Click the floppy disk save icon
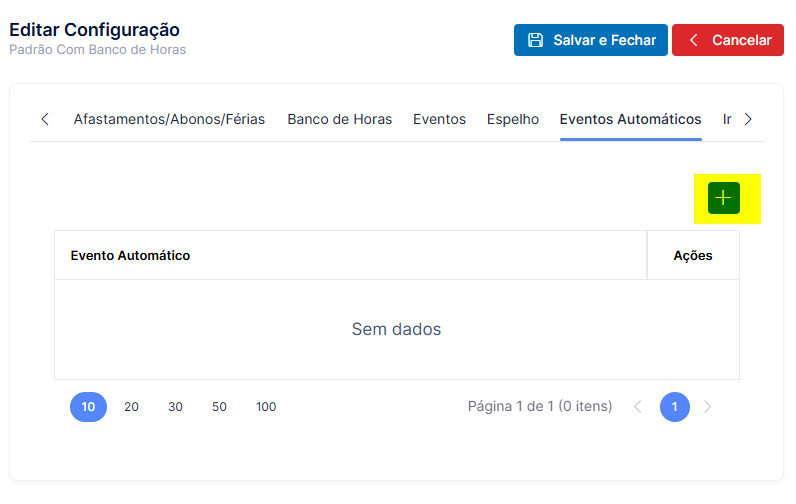 [x=536, y=40]
